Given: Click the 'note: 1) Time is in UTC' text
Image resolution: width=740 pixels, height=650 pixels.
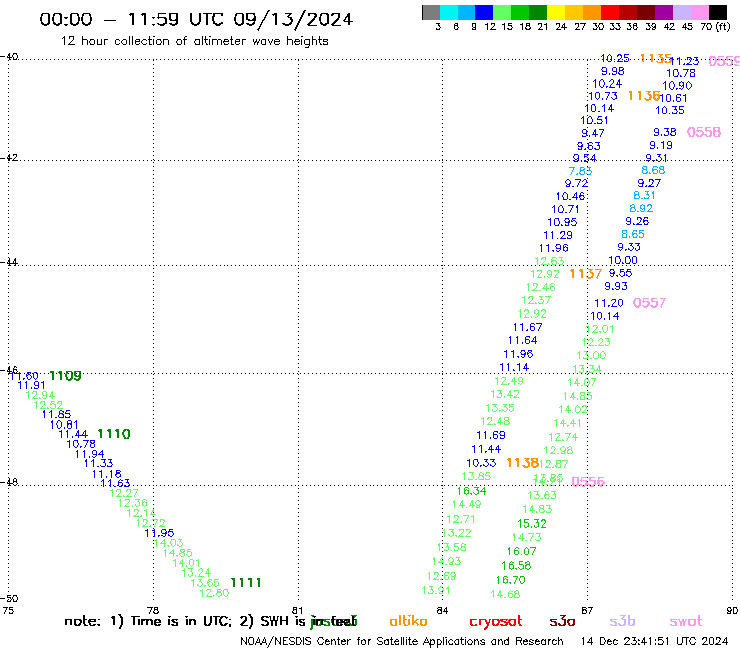Looking at the screenshot, I should coord(148,621).
